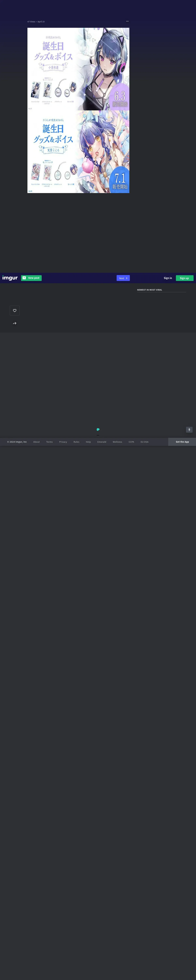Click the share arrow icon
Viewport: 196px width, 980px height.
(15, 323)
